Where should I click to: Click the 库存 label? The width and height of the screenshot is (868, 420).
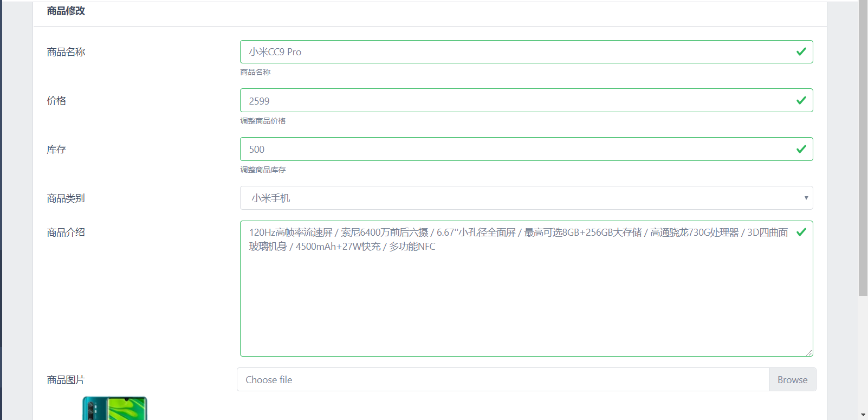[x=56, y=150]
